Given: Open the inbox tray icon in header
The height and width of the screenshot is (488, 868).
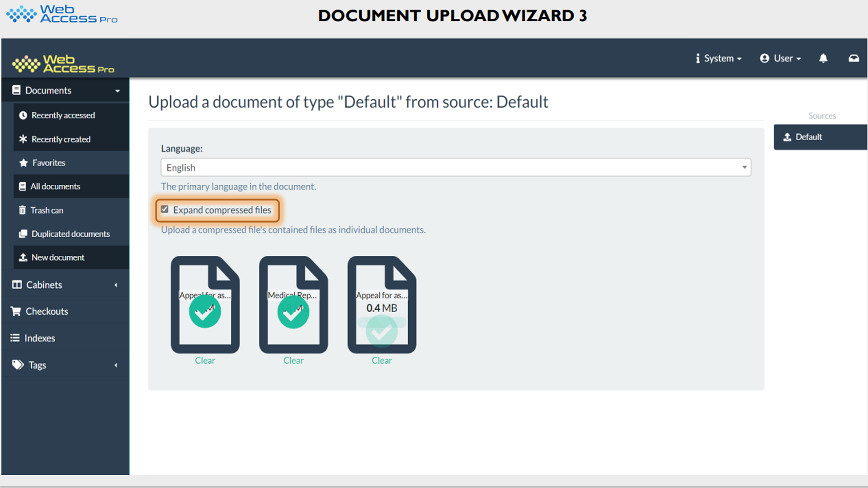Looking at the screenshot, I should pos(854,58).
